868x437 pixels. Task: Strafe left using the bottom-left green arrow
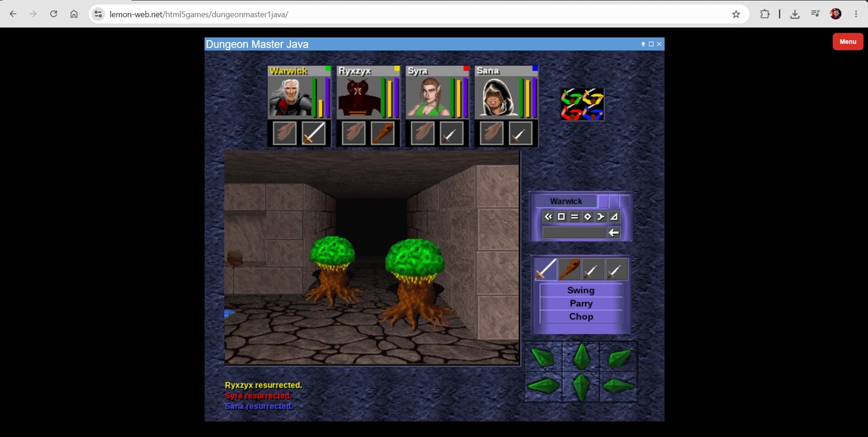(543, 387)
